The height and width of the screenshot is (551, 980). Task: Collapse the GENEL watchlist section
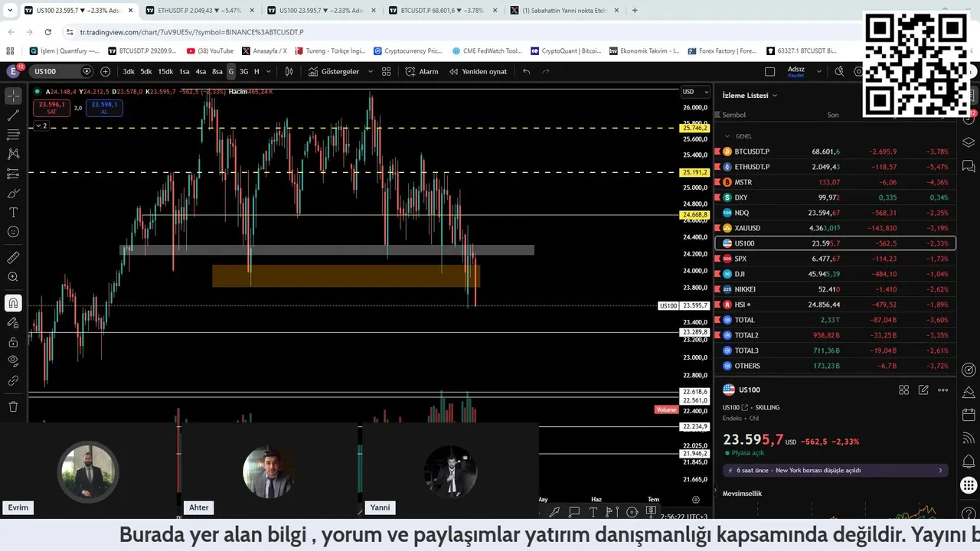(x=727, y=136)
